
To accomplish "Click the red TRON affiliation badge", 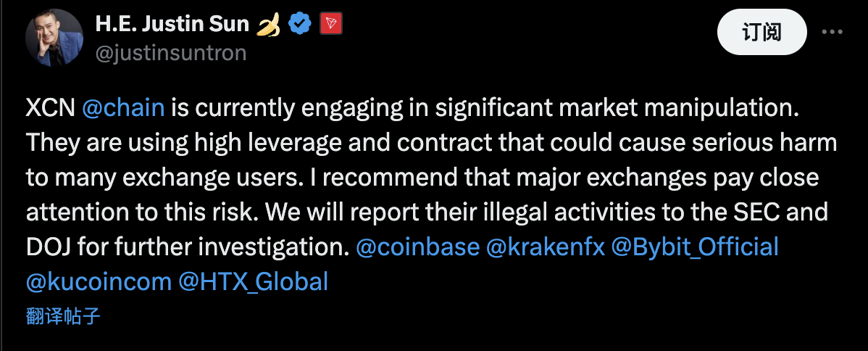I will coord(330,25).
